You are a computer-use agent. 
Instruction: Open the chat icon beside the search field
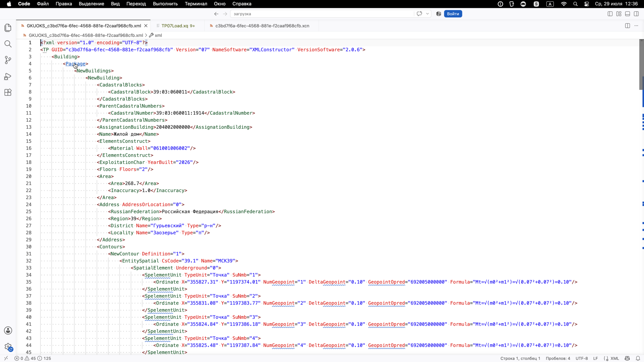[x=419, y=14]
